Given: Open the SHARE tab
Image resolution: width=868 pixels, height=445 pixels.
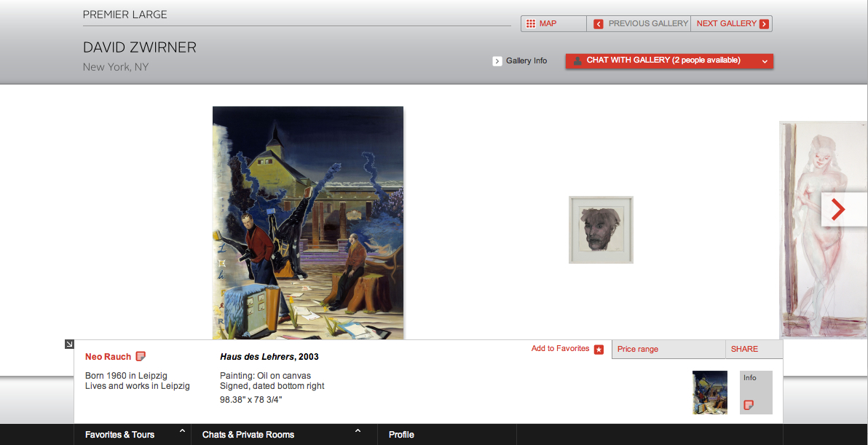Looking at the screenshot, I should point(754,350).
